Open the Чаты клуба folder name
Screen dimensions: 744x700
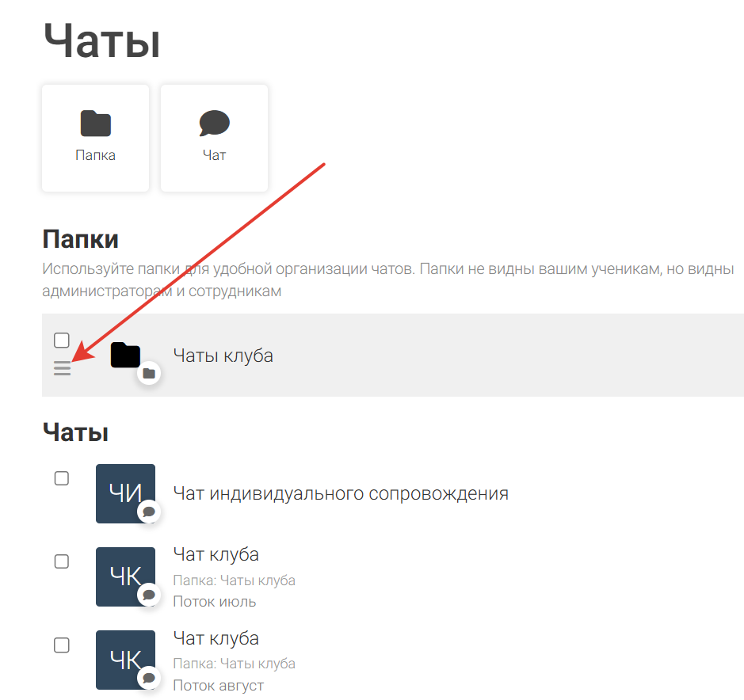223,356
